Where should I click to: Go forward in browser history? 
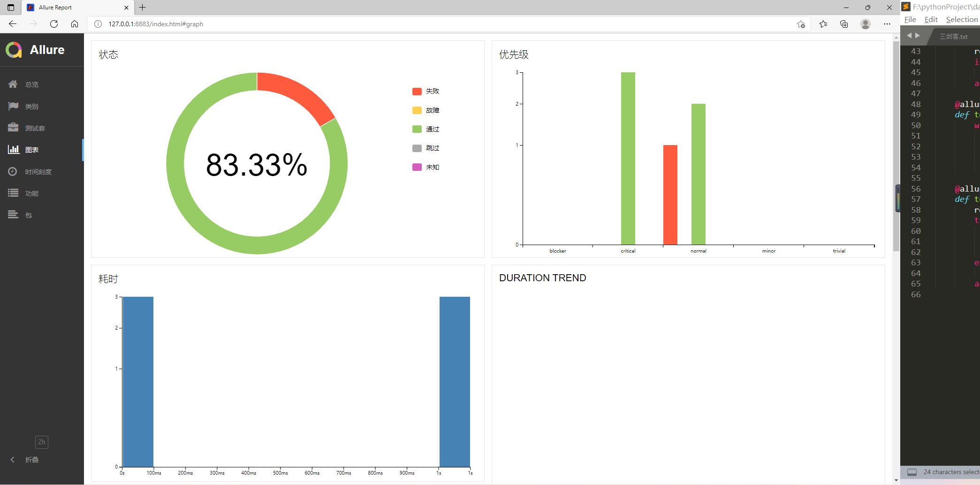33,24
